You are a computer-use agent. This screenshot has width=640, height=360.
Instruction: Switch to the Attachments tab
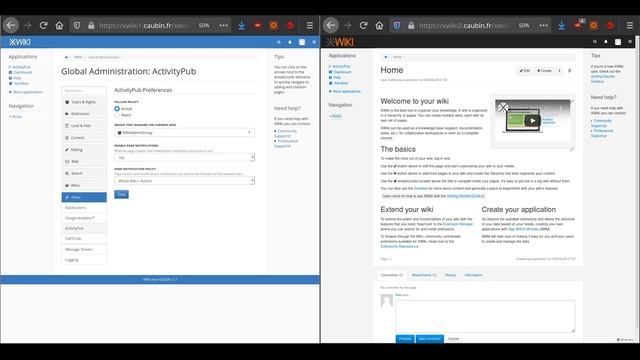tap(424, 275)
